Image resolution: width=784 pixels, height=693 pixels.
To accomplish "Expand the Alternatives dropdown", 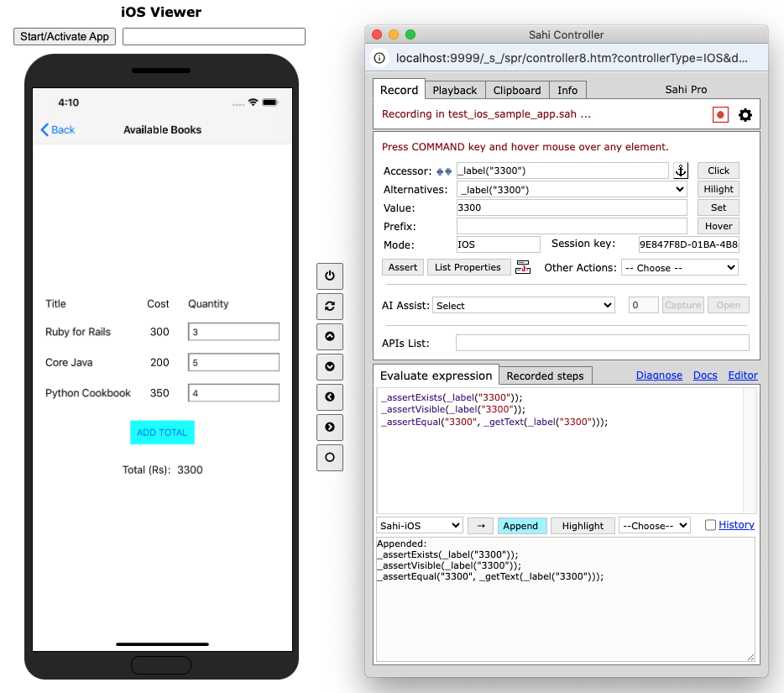I will [x=572, y=190].
